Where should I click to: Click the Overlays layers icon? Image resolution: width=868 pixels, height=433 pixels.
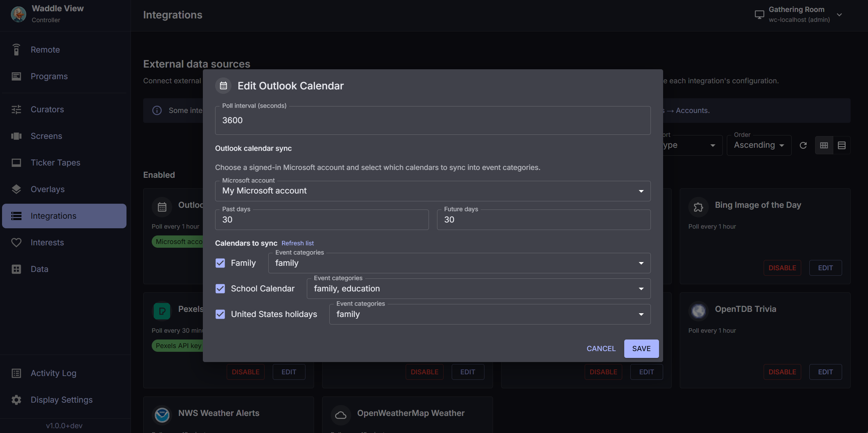[16, 189]
